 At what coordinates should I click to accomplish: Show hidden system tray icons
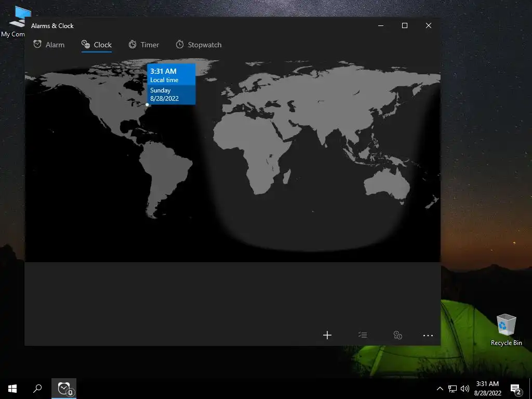[x=440, y=389]
